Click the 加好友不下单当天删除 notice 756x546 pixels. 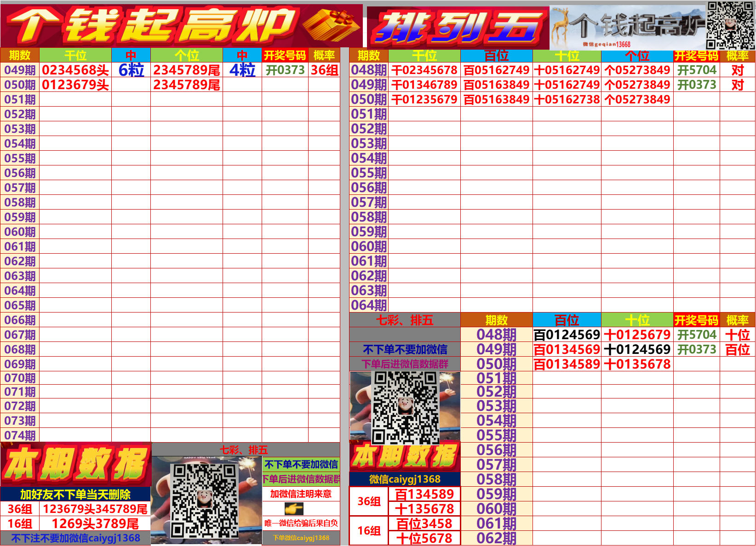pos(75,495)
